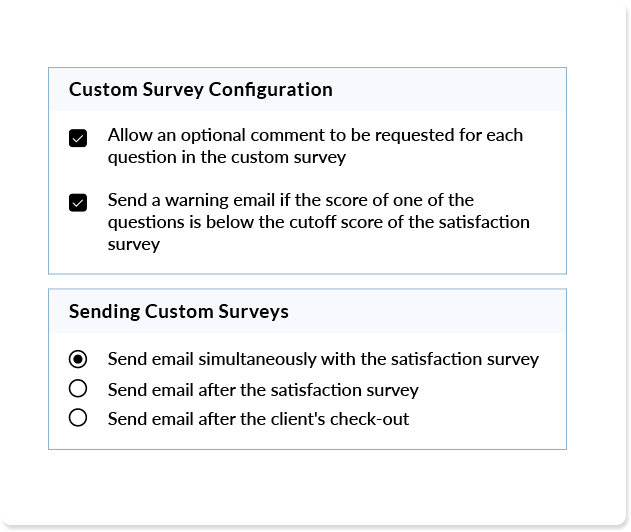631x532 pixels.
Task: Click 'Send email after the satisfaction survey' text
Action: (x=263, y=390)
